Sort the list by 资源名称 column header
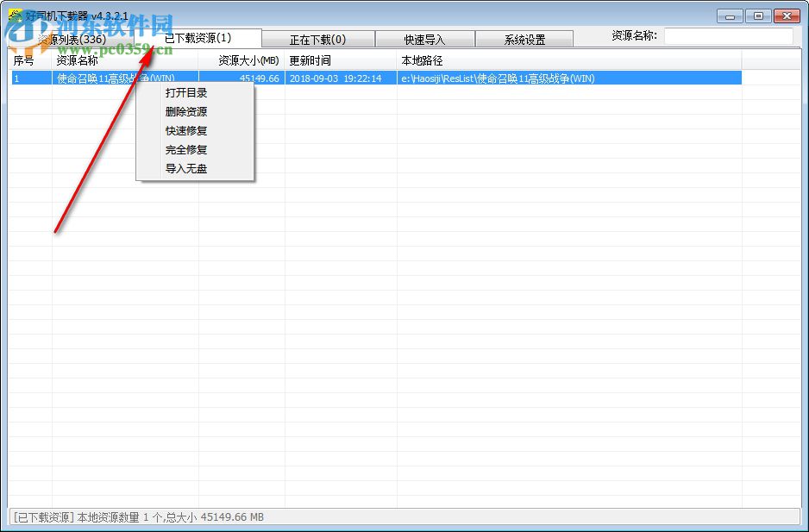Image resolution: width=809 pixels, height=532 pixels. click(x=78, y=60)
